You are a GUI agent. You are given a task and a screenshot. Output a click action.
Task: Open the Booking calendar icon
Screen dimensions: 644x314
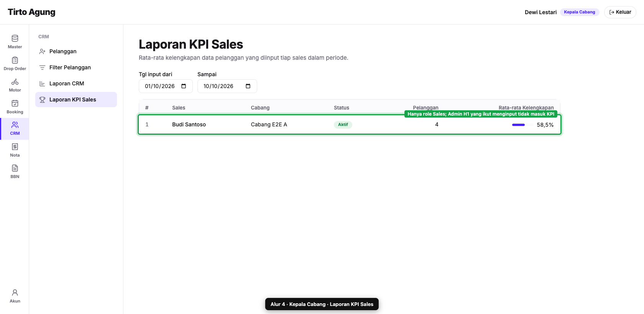15,103
